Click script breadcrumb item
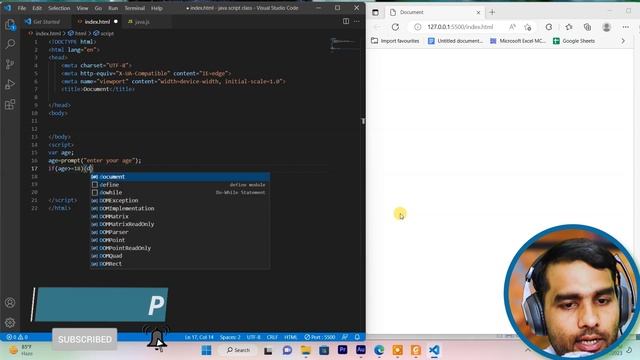 click(x=107, y=33)
